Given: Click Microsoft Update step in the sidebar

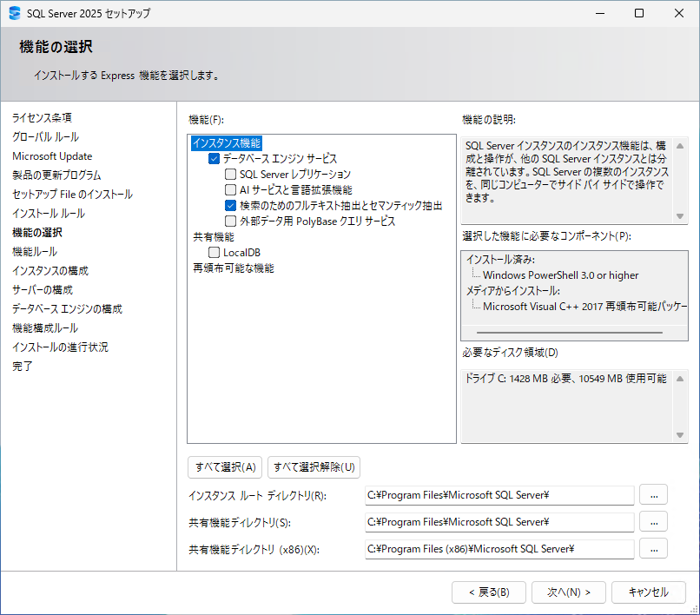Looking at the screenshot, I should tap(52, 156).
